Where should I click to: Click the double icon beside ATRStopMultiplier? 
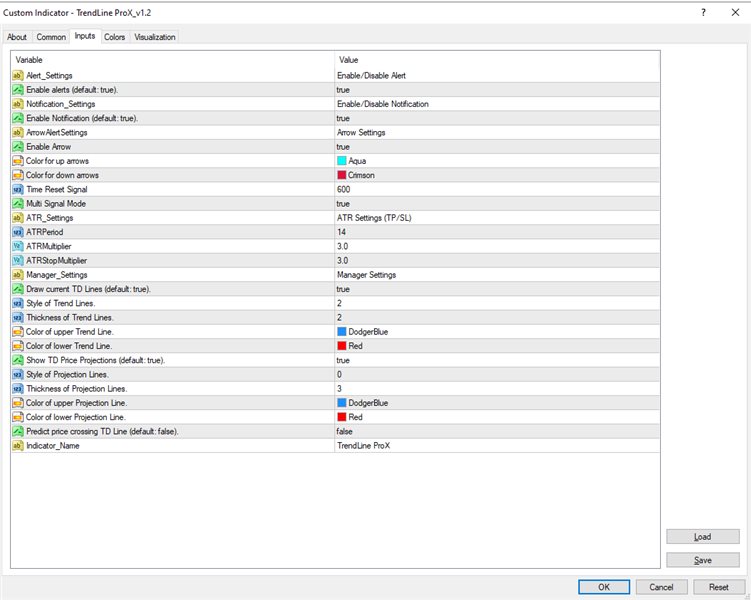[18, 260]
